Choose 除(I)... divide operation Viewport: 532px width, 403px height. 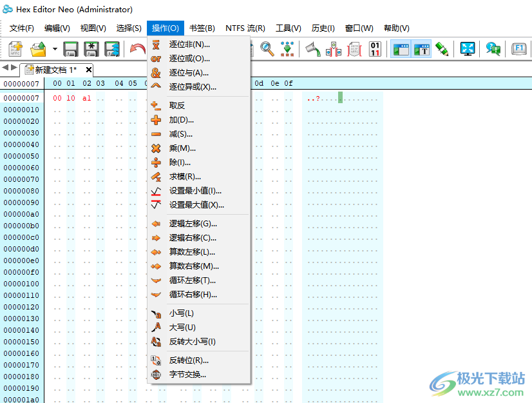click(x=199, y=162)
